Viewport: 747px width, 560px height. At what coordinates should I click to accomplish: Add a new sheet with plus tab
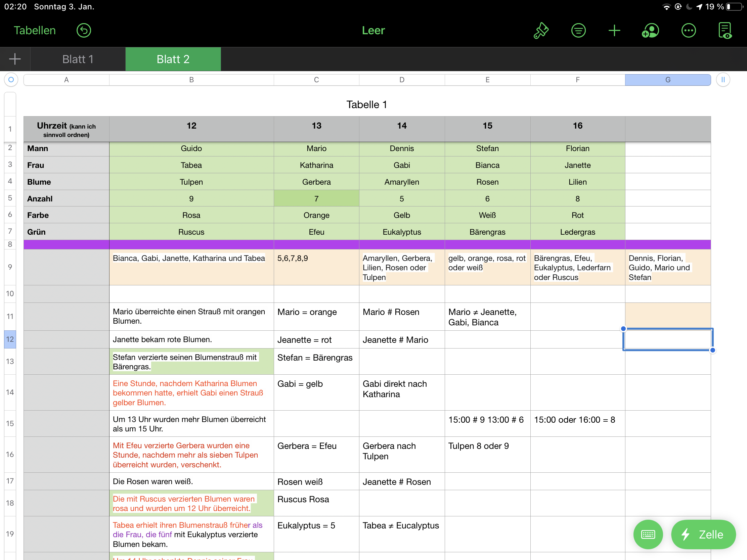pyautogui.click(x=15, y=59)
